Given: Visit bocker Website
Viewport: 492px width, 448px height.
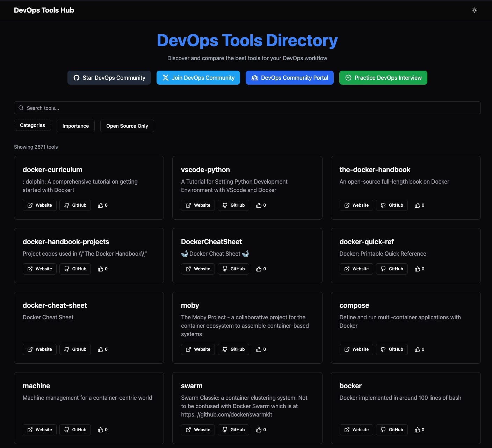Looking at the screenshot, I should (356, 430).
